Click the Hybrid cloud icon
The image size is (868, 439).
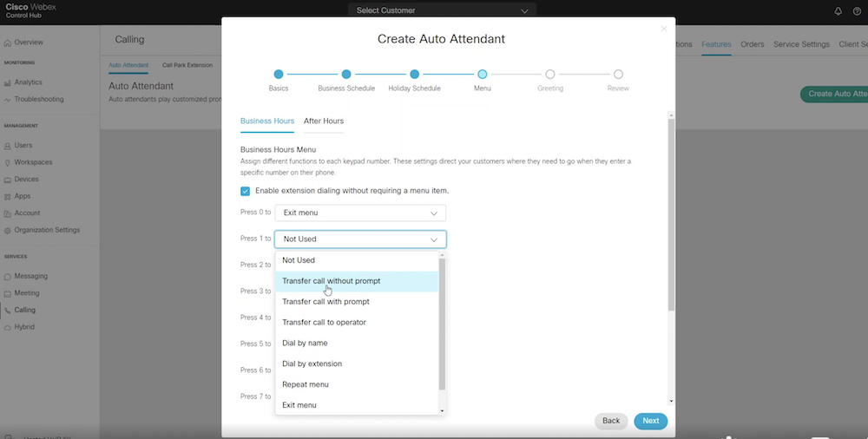(x=8, y=327)
